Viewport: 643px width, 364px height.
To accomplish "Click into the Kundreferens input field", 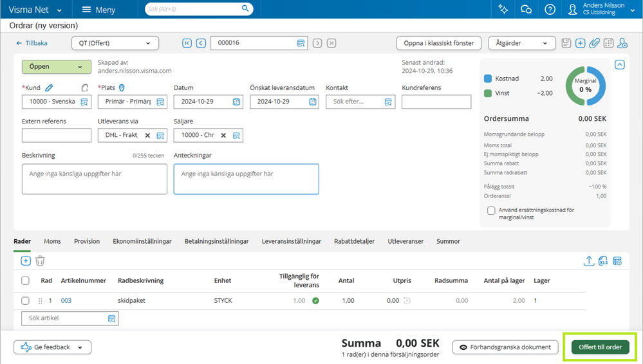I will [436, 102].
